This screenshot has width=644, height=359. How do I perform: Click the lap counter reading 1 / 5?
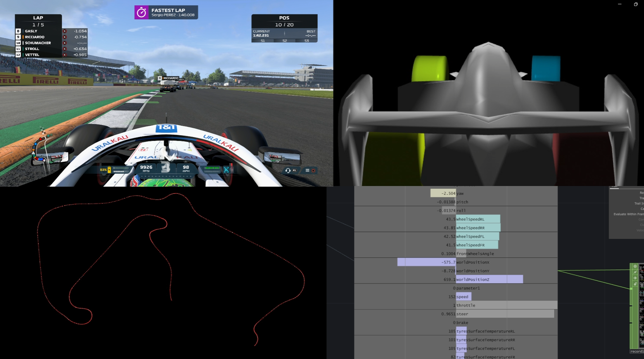pyautogui.click(x=38, y=25)
